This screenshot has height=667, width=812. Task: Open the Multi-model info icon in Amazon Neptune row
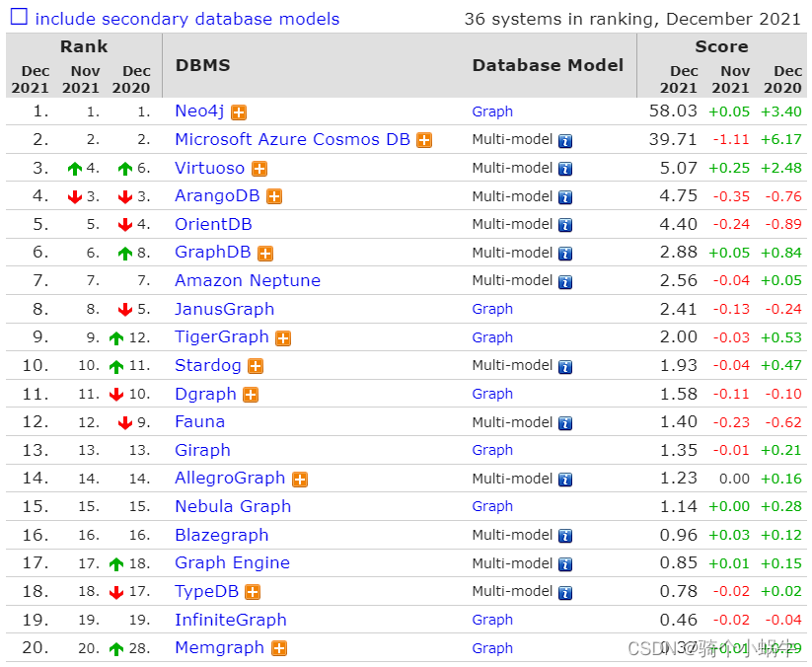tap(565, 282)
